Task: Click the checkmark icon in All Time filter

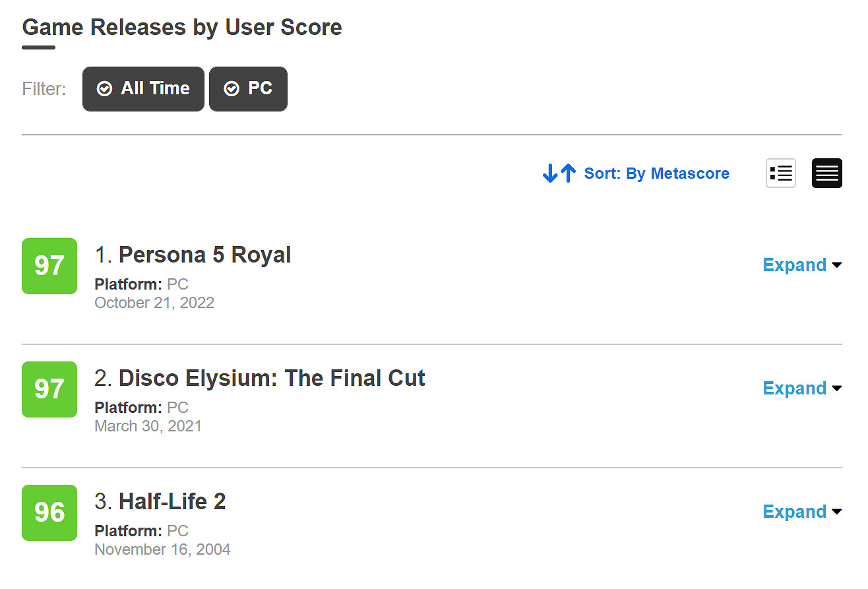Action: point(104,89)
